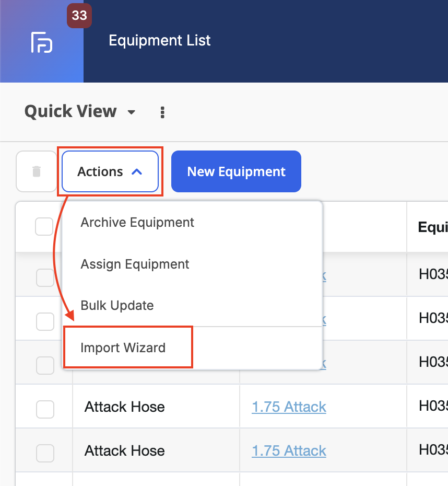
Task: Select the fourth row Attack Hose checkbox
Action: [x=45, y=410]
